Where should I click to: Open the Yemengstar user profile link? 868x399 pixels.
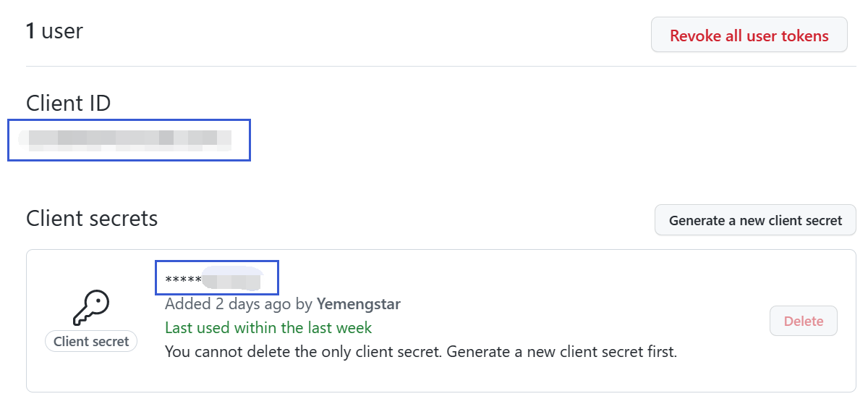point(358,303)
